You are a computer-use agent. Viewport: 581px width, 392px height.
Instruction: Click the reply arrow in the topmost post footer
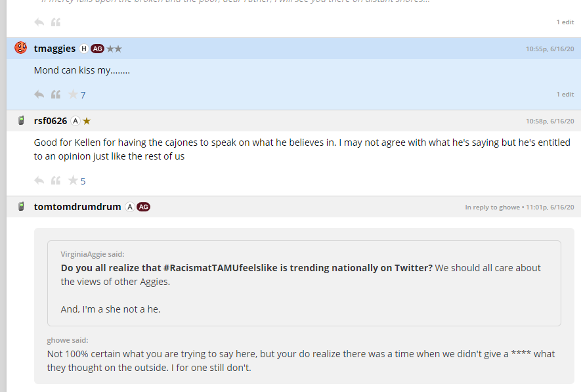pyautogui.click(x=39, y=22)
